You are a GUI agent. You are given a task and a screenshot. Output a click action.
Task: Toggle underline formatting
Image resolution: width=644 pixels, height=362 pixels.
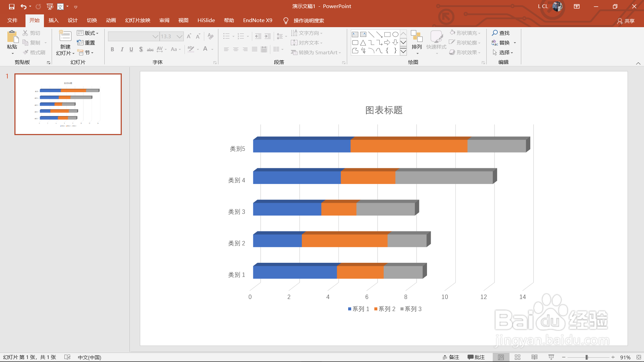point(131,49)
